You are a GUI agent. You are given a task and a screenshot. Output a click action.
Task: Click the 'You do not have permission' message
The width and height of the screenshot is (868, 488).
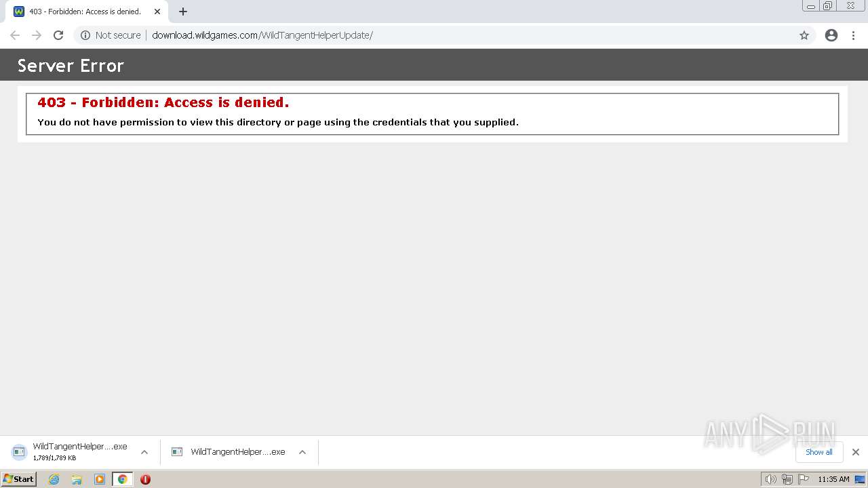click(278, 123)
